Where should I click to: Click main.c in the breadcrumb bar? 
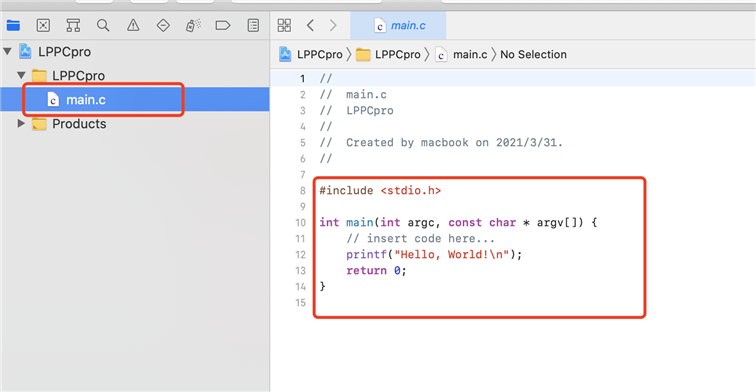[x=461, y=54]
